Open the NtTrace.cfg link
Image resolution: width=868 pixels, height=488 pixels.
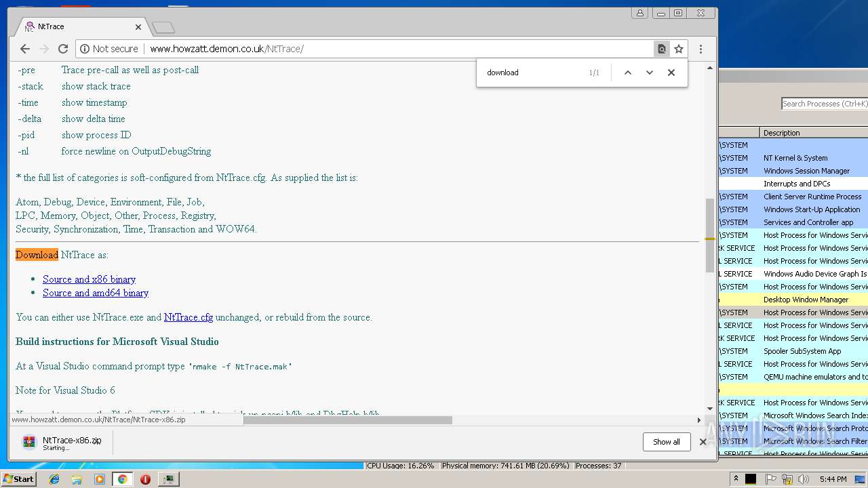[x=189, y=317]
